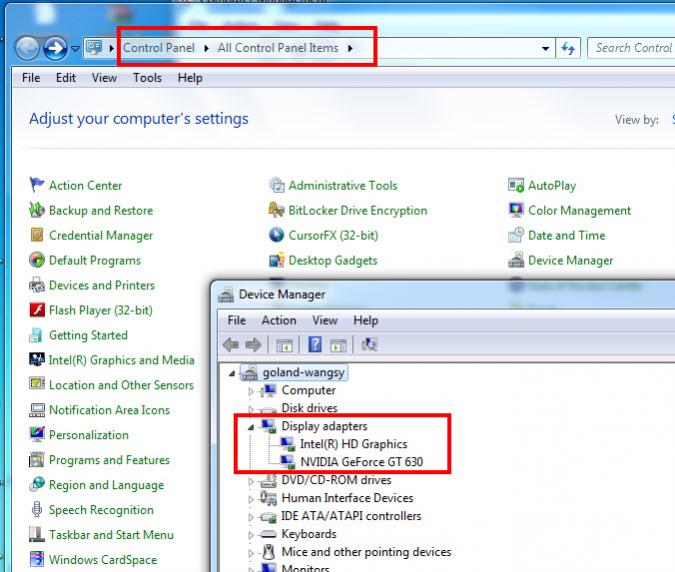Viewport: 675px width, 572px height.
Task: Open the recent pages dropdown beside forward button
Action: [75, 48]
